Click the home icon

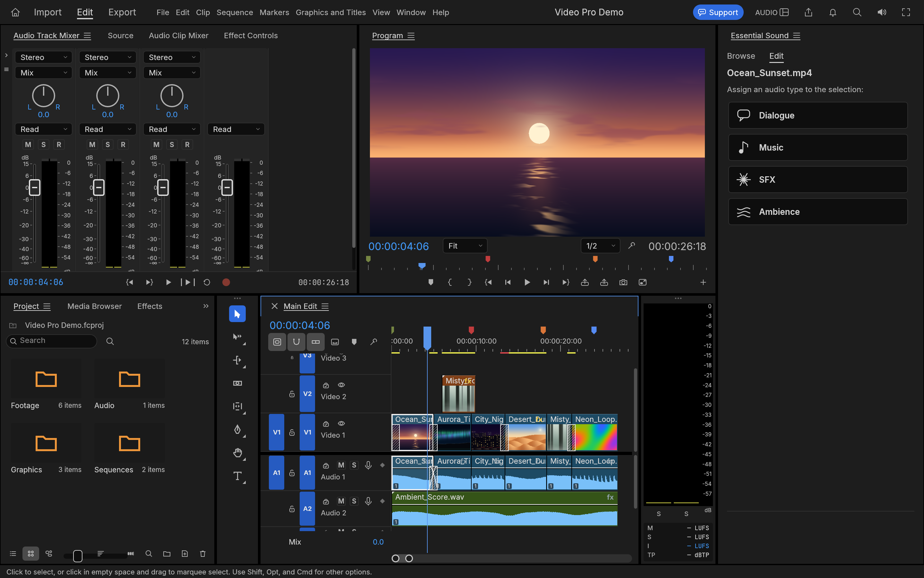click(15, 12)
